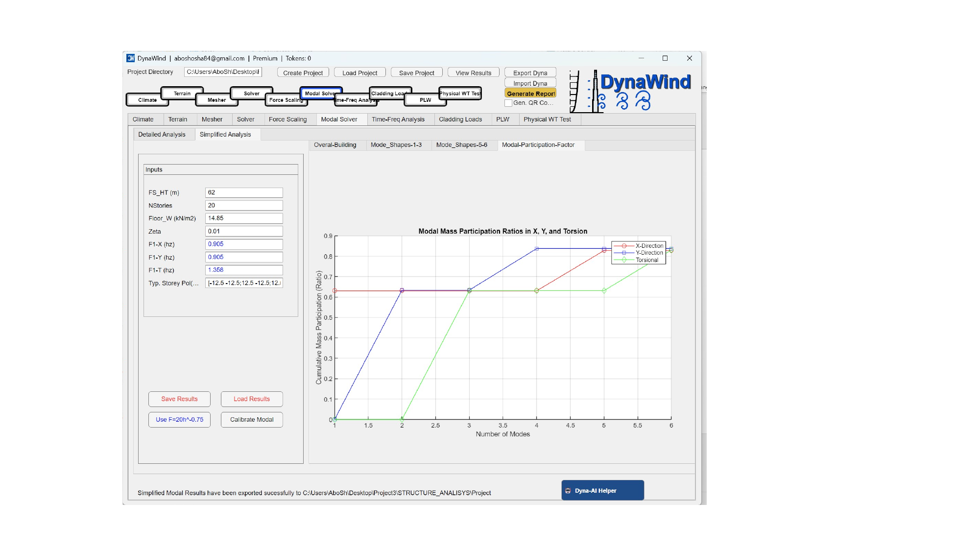Click the Calibrate Modal button
This screenshot has width=980, height=551.
[x=252, y=420]
